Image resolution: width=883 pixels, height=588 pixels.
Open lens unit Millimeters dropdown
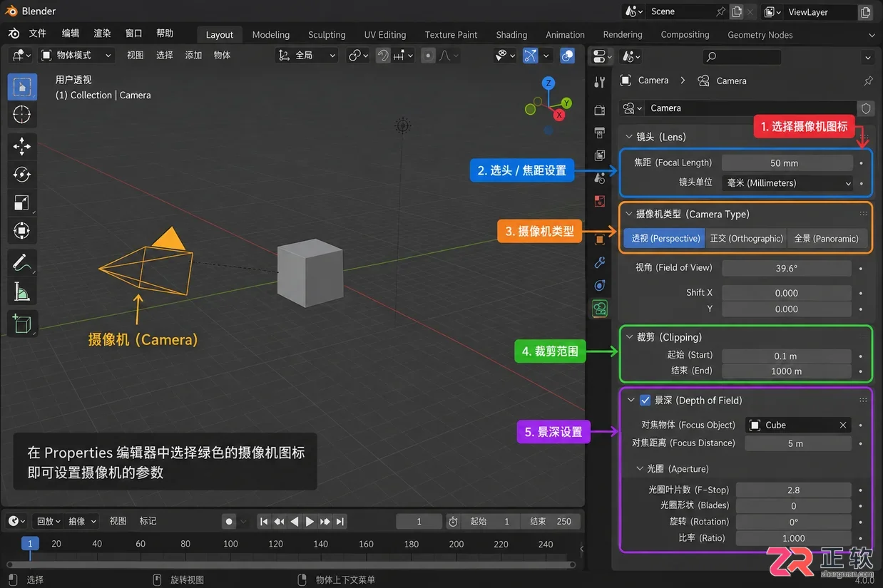pyautogui.click(x=787, y=183)
